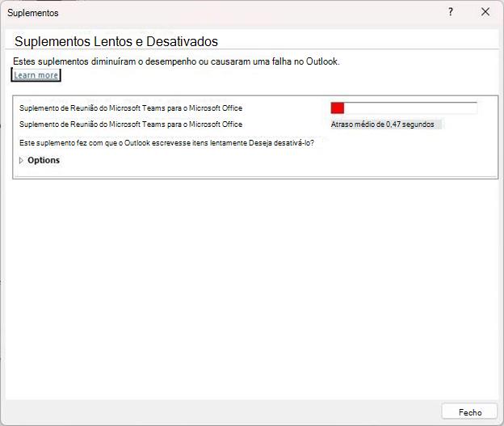
Task: Click the red add-in delay bar
Action: tap(338, 108)
